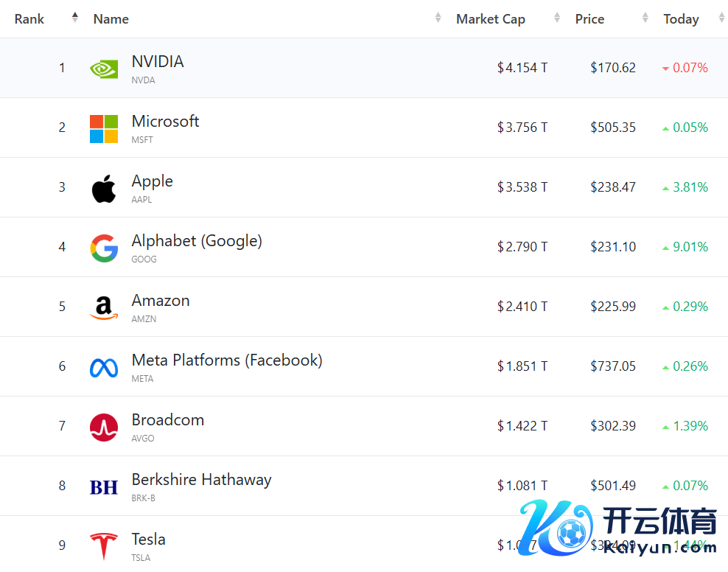Click the NVIDIA logo icon

pos(104,69)
